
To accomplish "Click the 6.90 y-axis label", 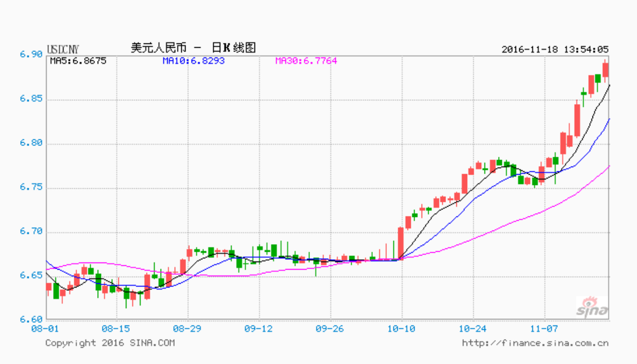I will [x=31, y=54].
